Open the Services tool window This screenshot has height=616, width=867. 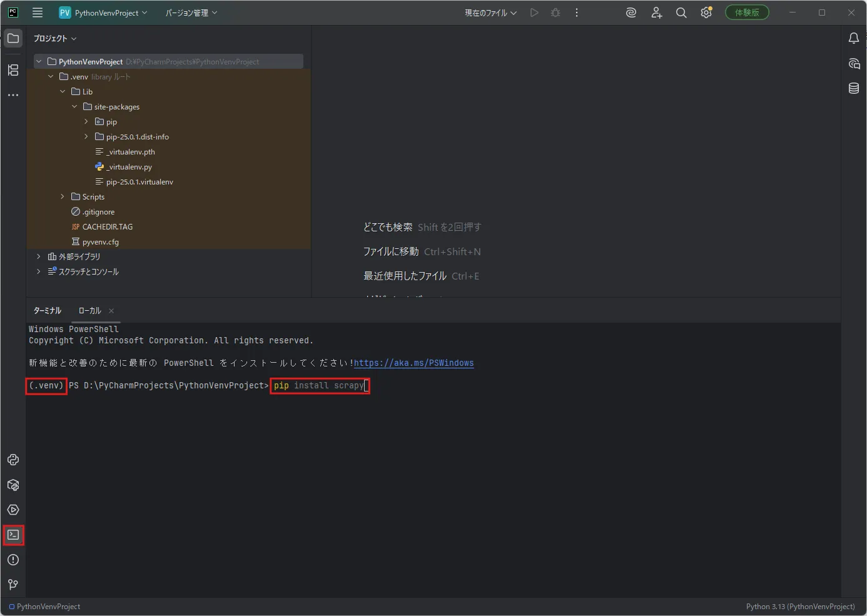click(x=13, y=510)
